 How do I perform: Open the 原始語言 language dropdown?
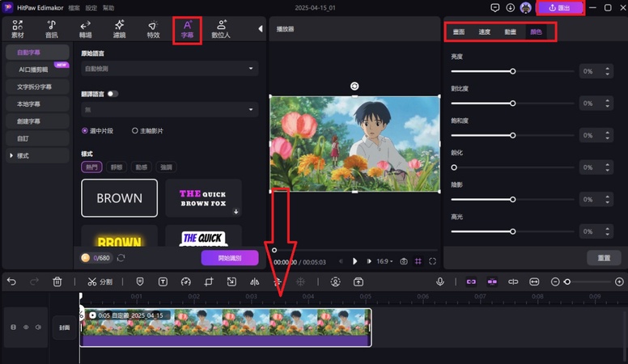point(169,70)
